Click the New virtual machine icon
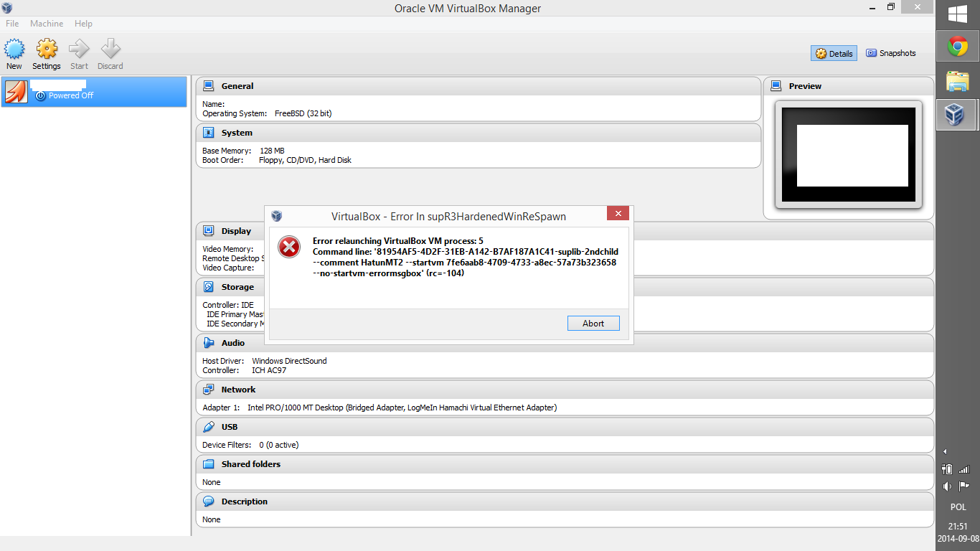Screen dimensions: 980x551 (14, 49)
